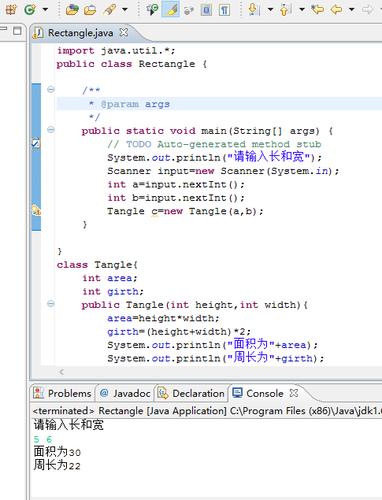This screenshot has height=500, width=382.
Task: Select the Rectangle.java editor tab
Action: [80, 33]
